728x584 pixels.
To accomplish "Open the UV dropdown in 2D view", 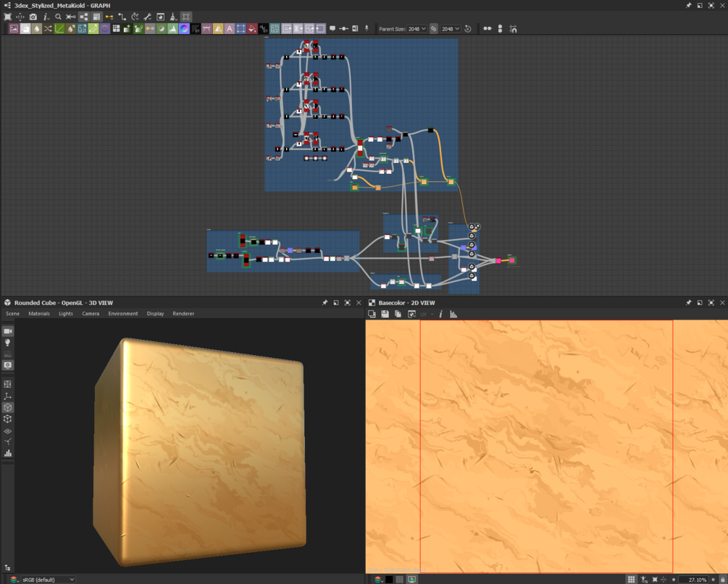I will tap(426, 314).
